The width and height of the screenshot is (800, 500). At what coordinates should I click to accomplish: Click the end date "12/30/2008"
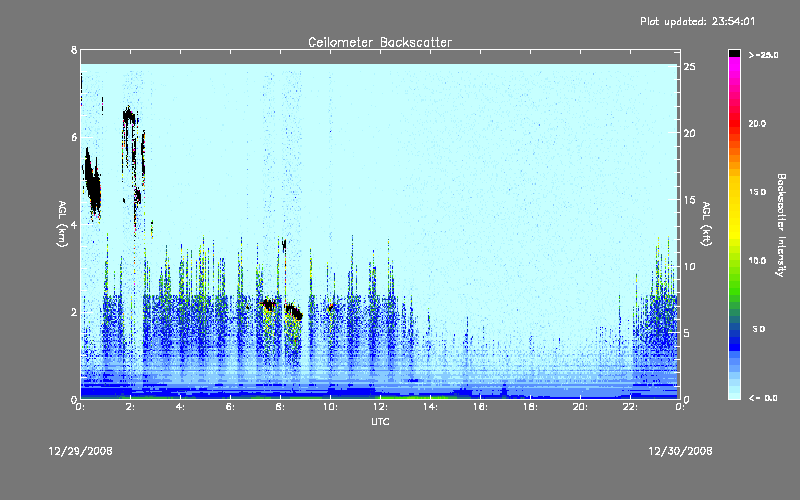pyautogui.click(x=680, y=451)
